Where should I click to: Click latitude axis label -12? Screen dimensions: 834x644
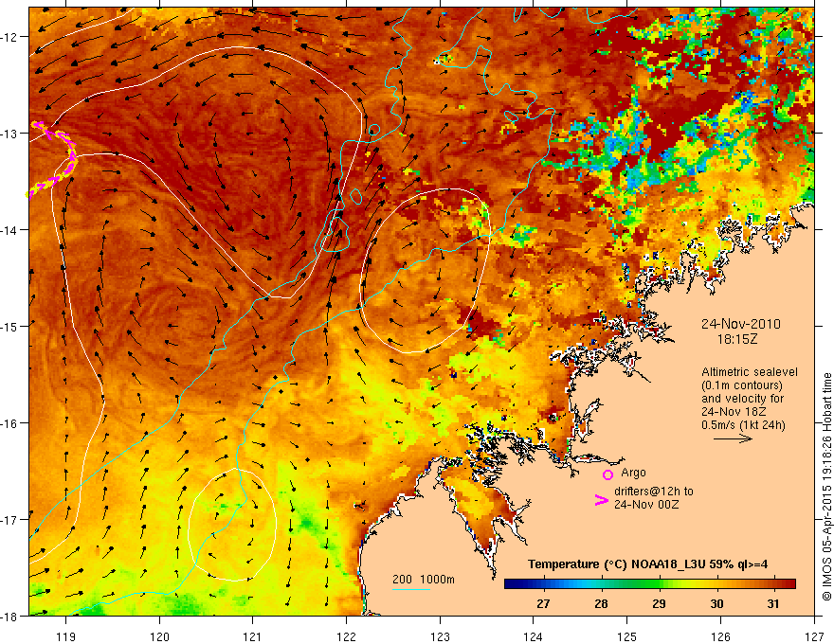(x=10, y=37)
